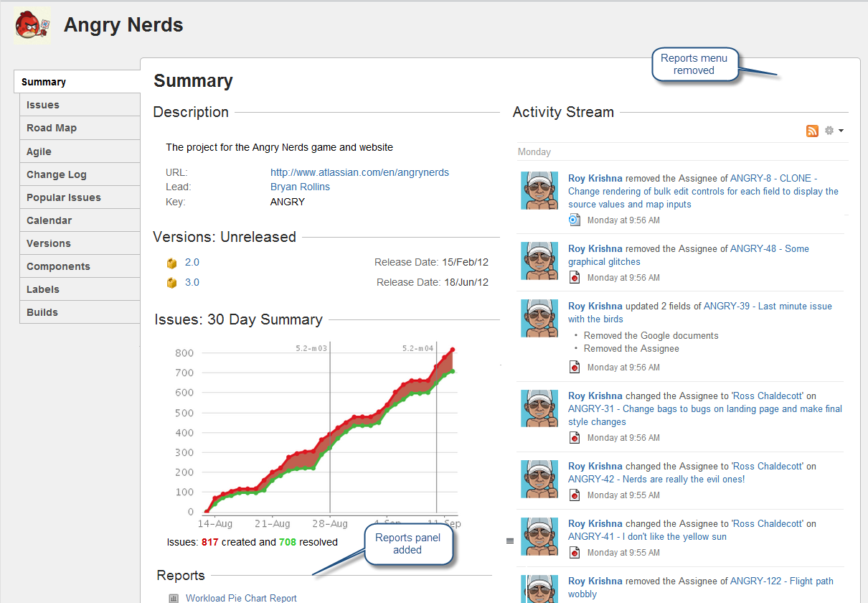Open the Versions tab

80,243
